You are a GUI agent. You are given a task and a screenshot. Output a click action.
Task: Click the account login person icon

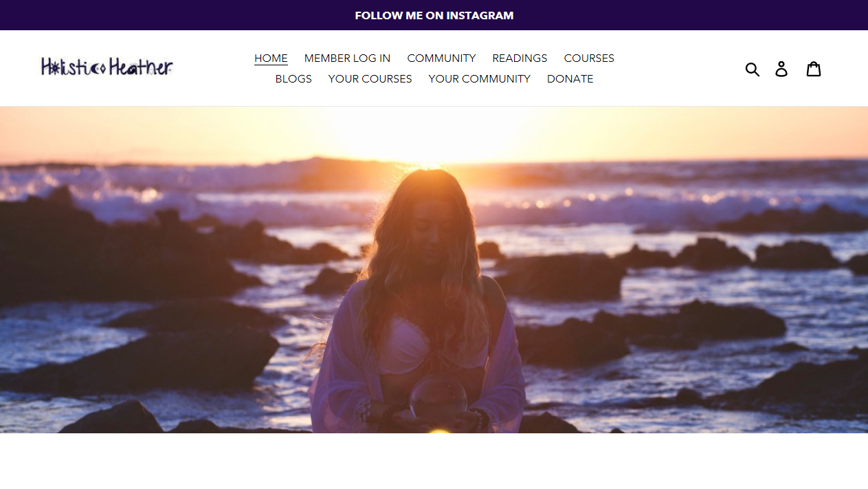(x=781, y=69)
